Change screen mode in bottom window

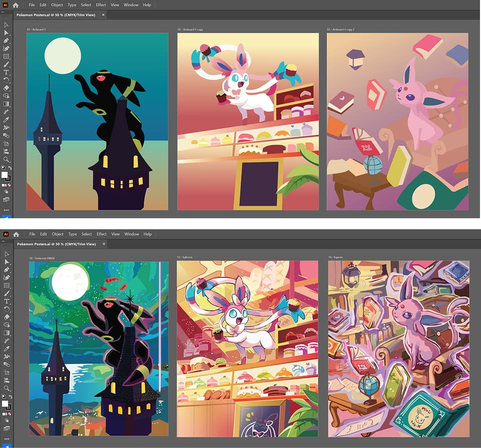[7, 428]
